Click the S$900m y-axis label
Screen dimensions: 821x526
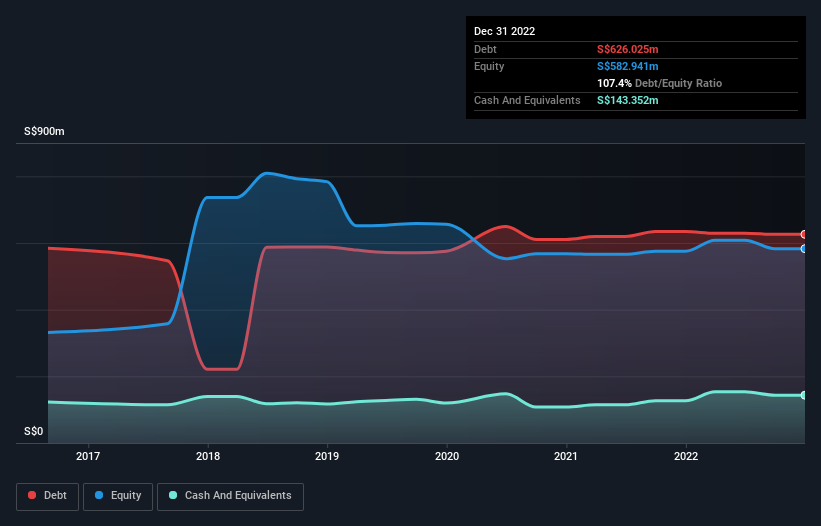click(45, 131)
